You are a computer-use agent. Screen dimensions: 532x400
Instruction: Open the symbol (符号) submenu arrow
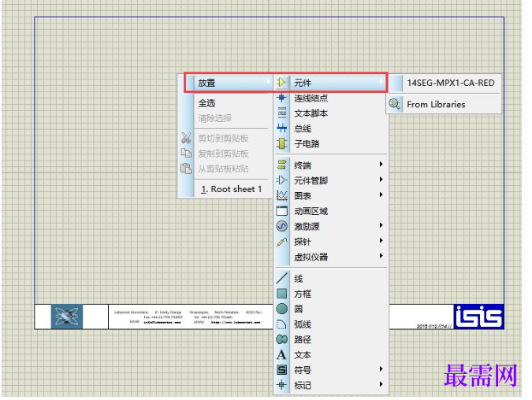point(381,369)
